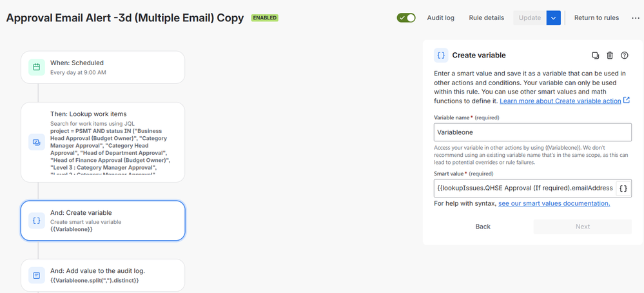Open the more options ellipsis menu

point(636,18)
